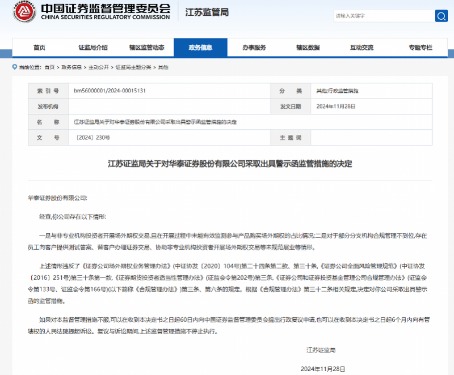The width and height of the screenshot is (454, 375).
Task: Click 主动公开 breadcrumb link
Action: 99,67
